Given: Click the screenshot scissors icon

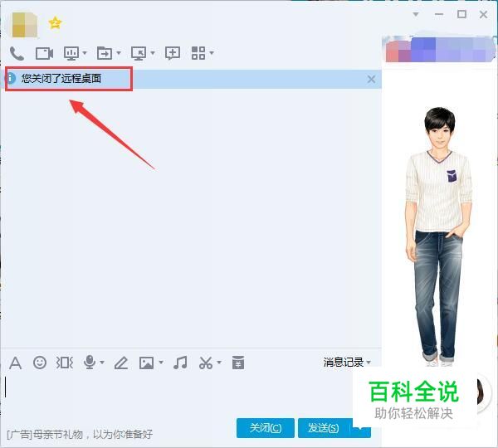Looking at the screenshot, I should 206,363.
